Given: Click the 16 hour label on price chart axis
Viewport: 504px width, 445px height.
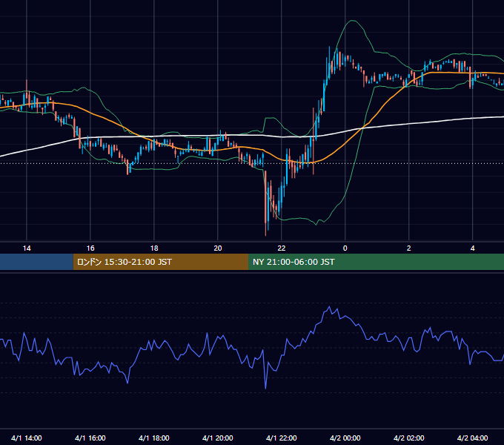Looking at the screenshot, I should click(x=90, y=248).
